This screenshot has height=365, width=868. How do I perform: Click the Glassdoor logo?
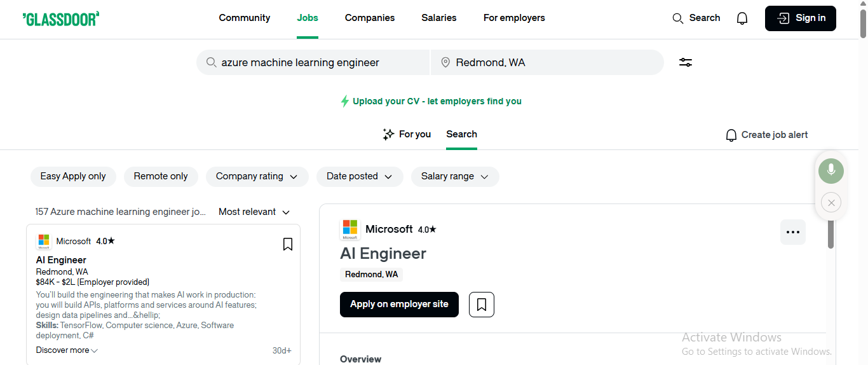(61, 18)
